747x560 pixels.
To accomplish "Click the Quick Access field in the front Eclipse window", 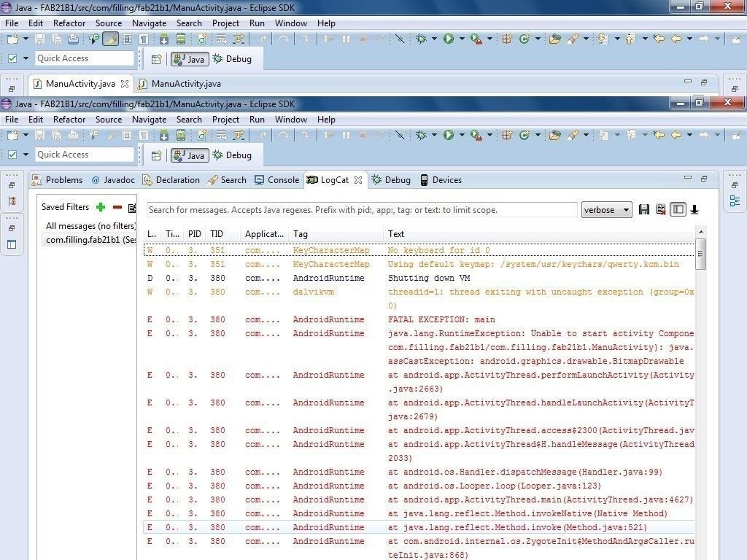I will tap(85, 155).
